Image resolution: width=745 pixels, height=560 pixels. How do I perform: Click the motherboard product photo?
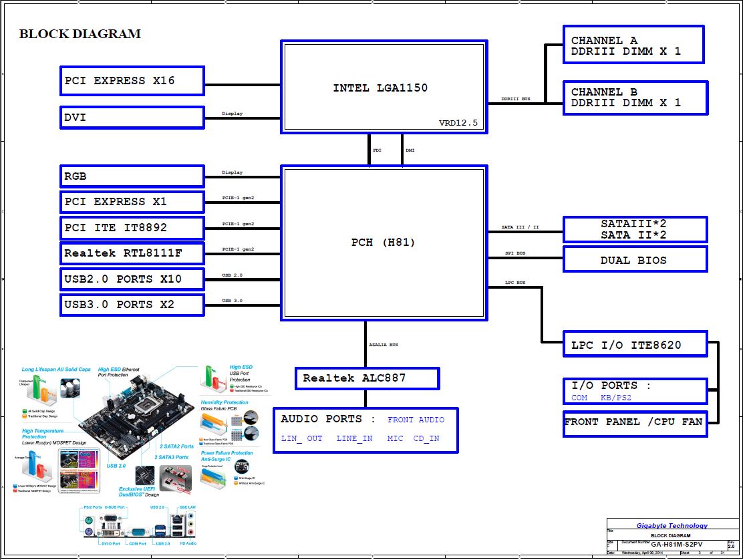[138, 416]
